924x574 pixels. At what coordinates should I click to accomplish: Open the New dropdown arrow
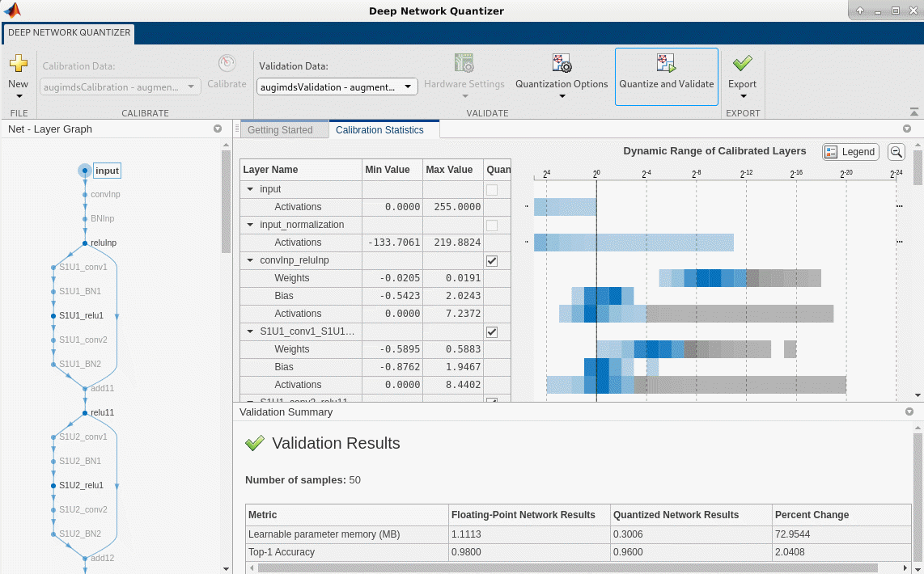coord(19,96)
